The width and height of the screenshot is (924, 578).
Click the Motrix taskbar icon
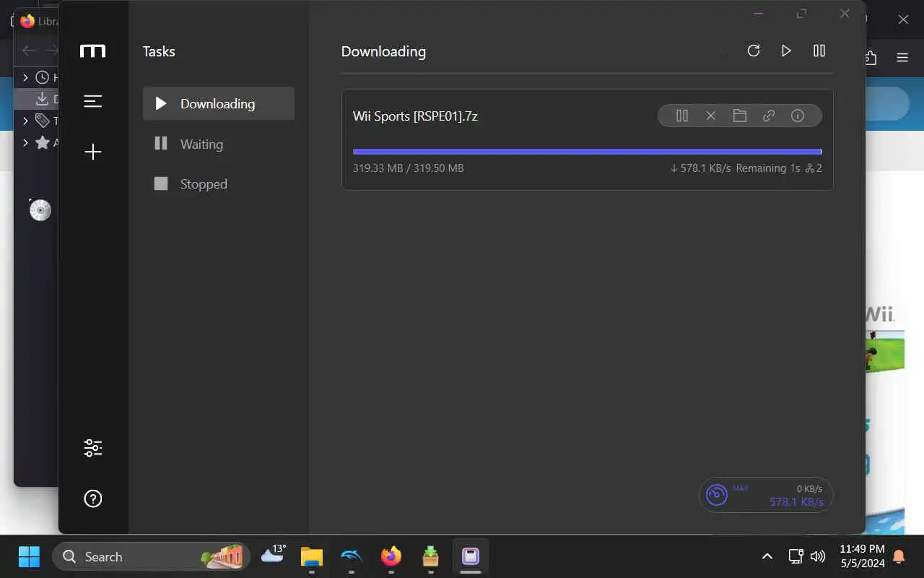point(470,556)
